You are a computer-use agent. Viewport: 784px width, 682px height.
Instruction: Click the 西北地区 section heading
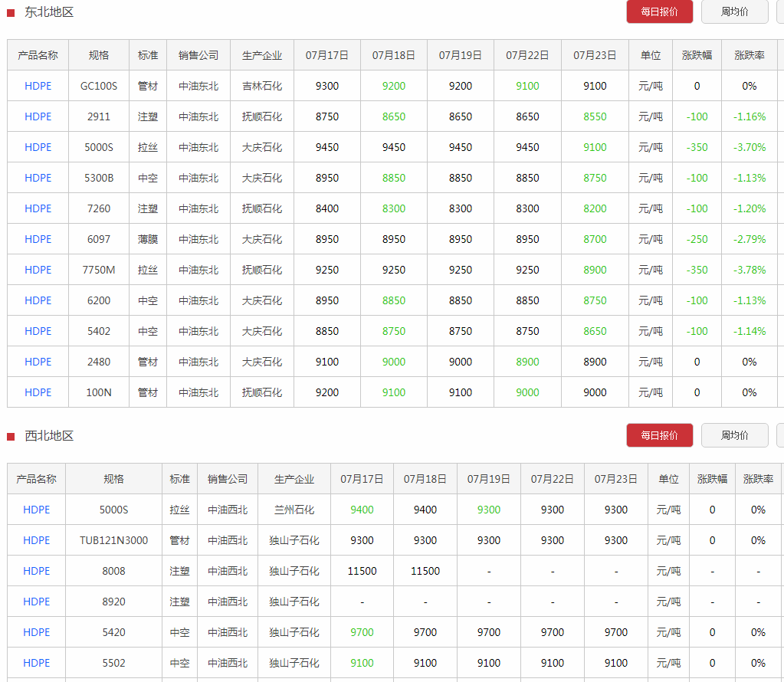[49, 435]
